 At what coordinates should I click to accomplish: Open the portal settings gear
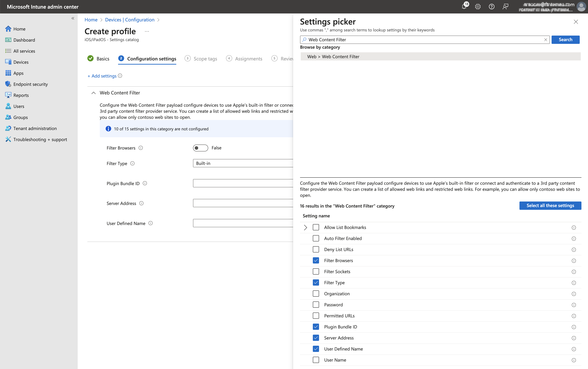[478, 7]
